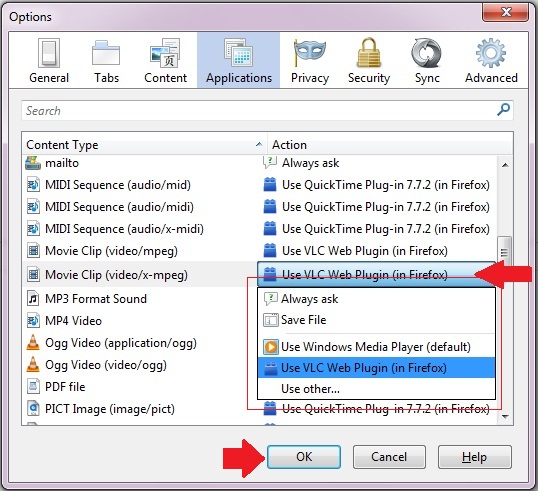Click the search magnifier icon
This screenshot has height=491, width=538.
[x=503, y=110]
